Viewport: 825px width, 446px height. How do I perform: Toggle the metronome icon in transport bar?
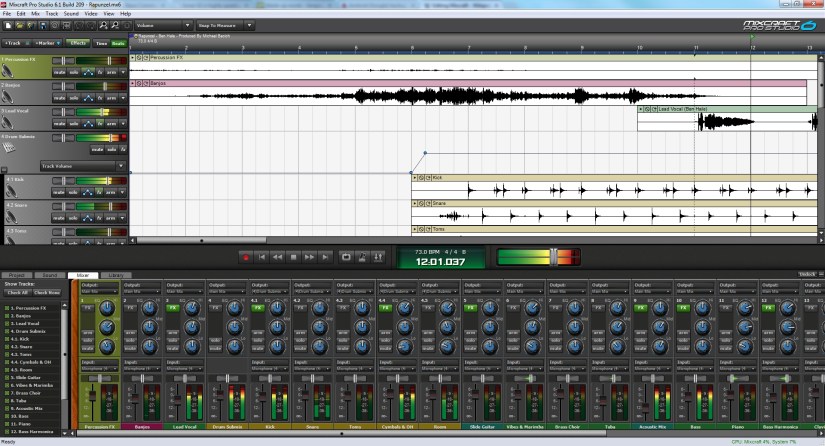[364, 257]
